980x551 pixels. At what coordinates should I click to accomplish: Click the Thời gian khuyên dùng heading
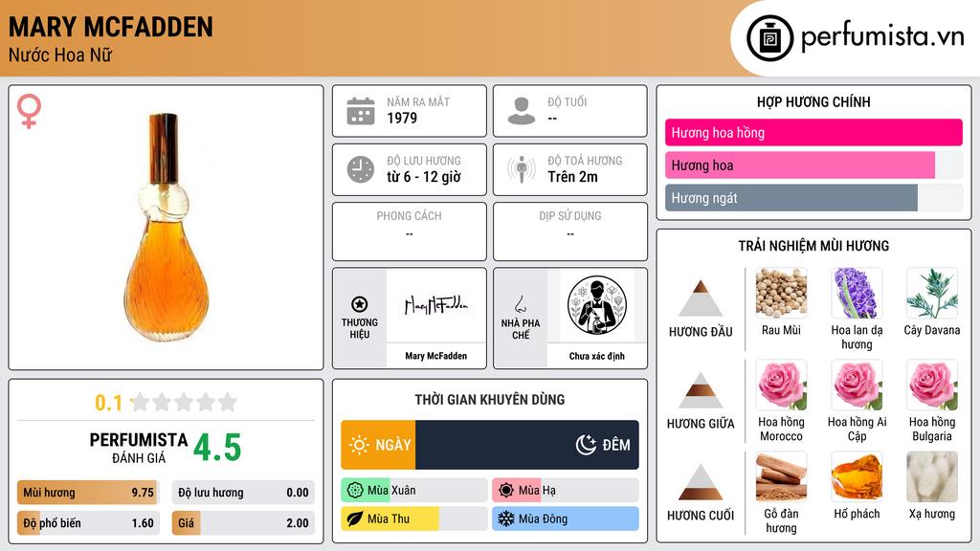coord(490,399)
